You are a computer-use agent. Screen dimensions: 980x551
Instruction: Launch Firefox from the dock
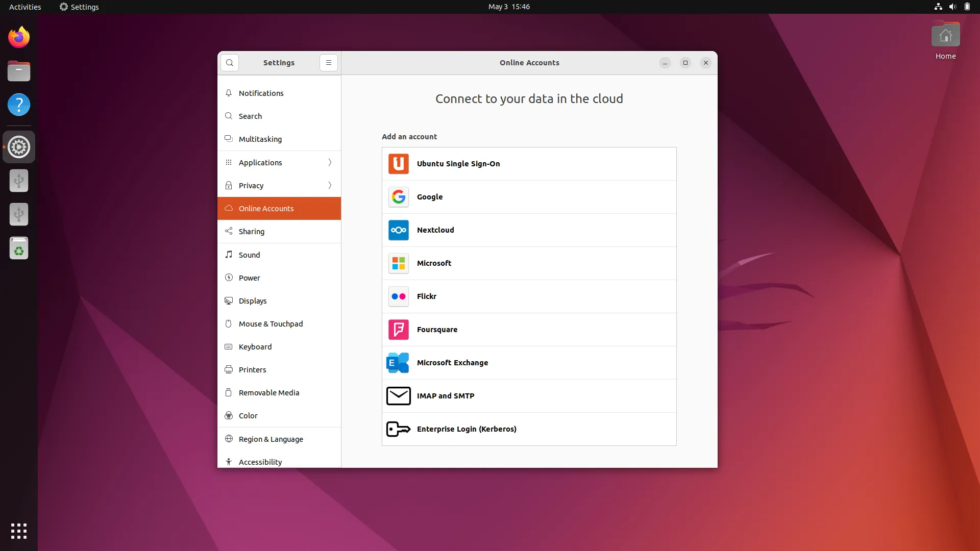(x=19, y=37)
